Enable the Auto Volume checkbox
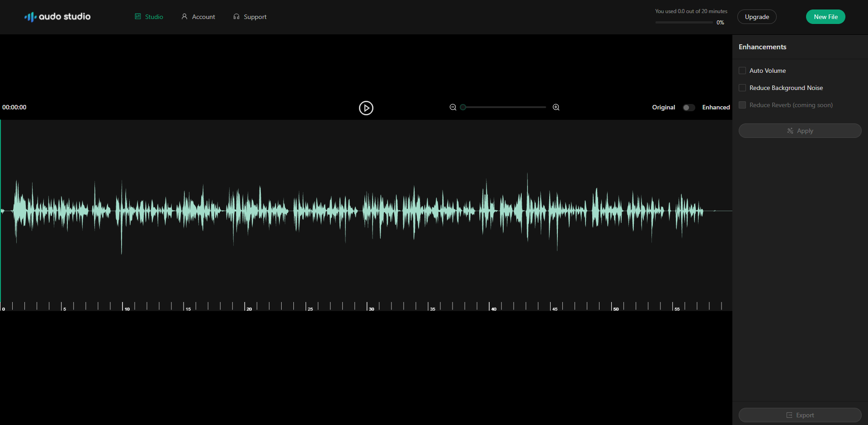 [742, 71]
